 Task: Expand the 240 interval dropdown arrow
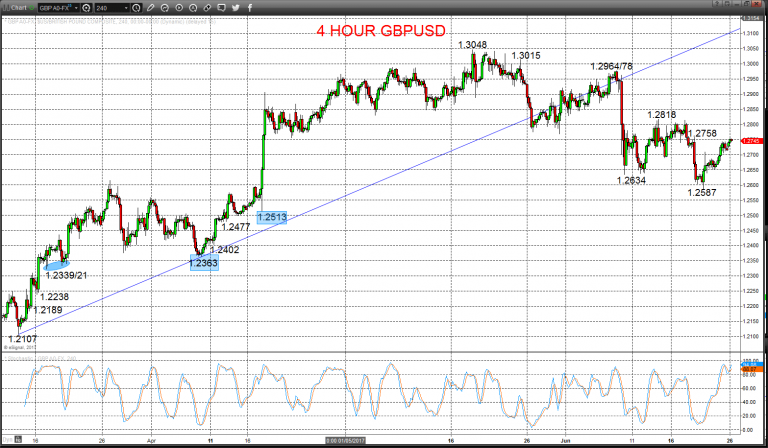tap(126, 8)
